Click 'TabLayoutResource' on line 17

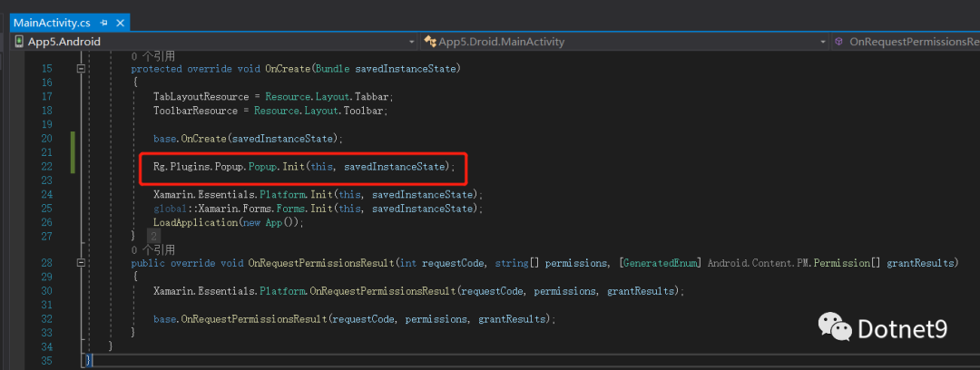pos(201,97)
